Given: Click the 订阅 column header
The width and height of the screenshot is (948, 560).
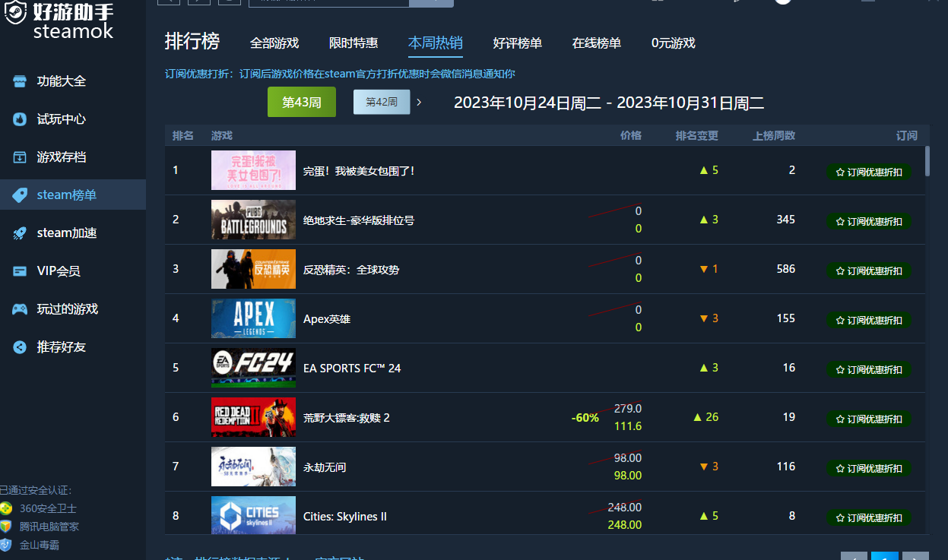Looking at the screenshot, I should [x=907, y=136].
